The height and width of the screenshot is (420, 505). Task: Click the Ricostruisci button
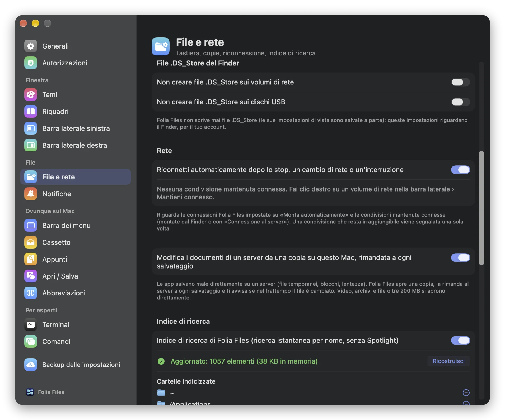tap(448, 361)
